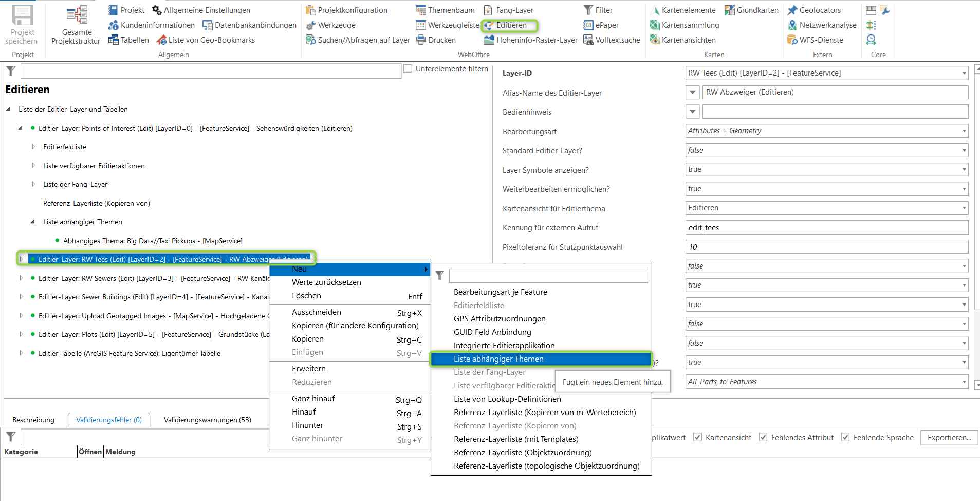Click the Projekt speichern save icon
This screenshot has width=980, height=501.
pyautogui.click(x=22, y=15)
